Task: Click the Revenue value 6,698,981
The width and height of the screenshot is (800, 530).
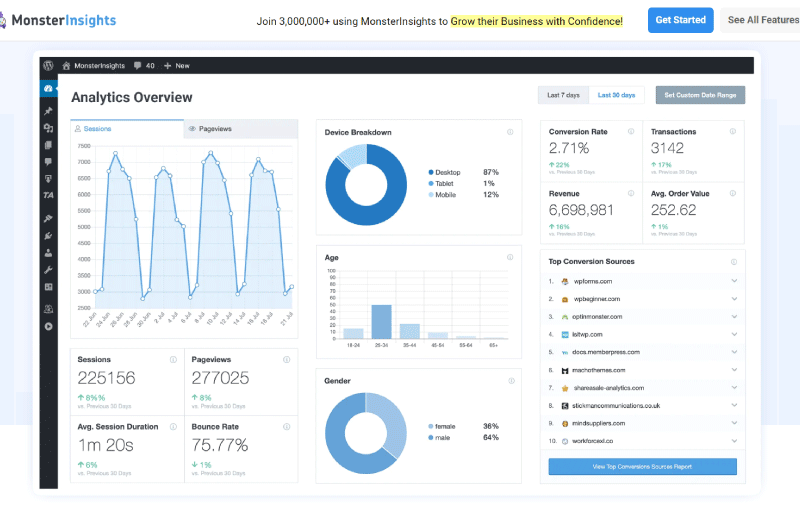Action: click(581, 210)
